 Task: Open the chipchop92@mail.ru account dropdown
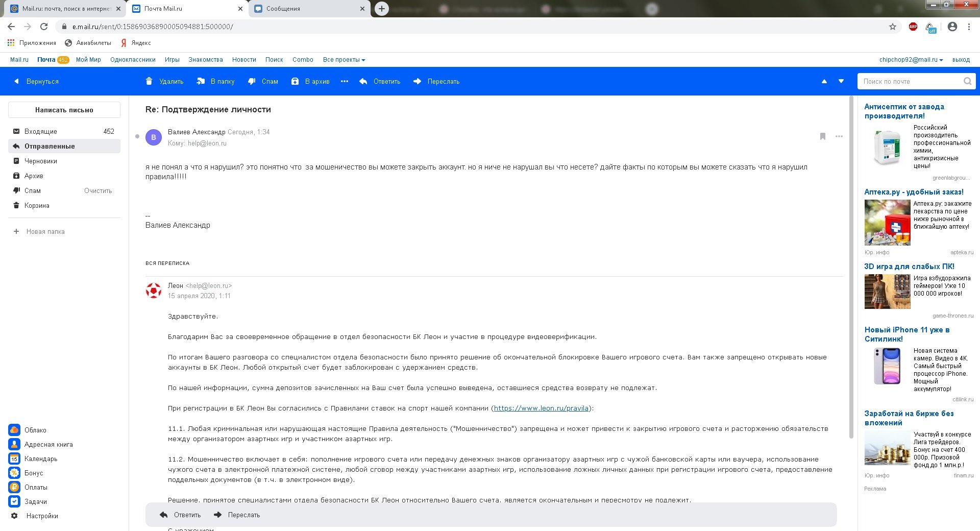pyautogui.click(x=911, y=60)
